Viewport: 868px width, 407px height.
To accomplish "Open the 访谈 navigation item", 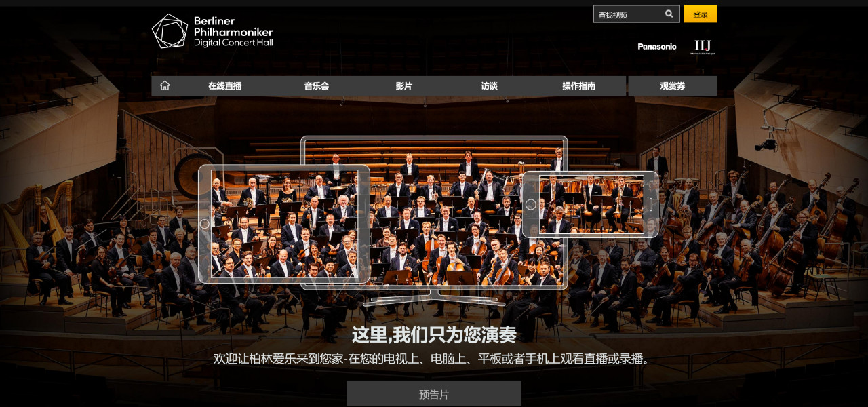I will pos(489,85).
